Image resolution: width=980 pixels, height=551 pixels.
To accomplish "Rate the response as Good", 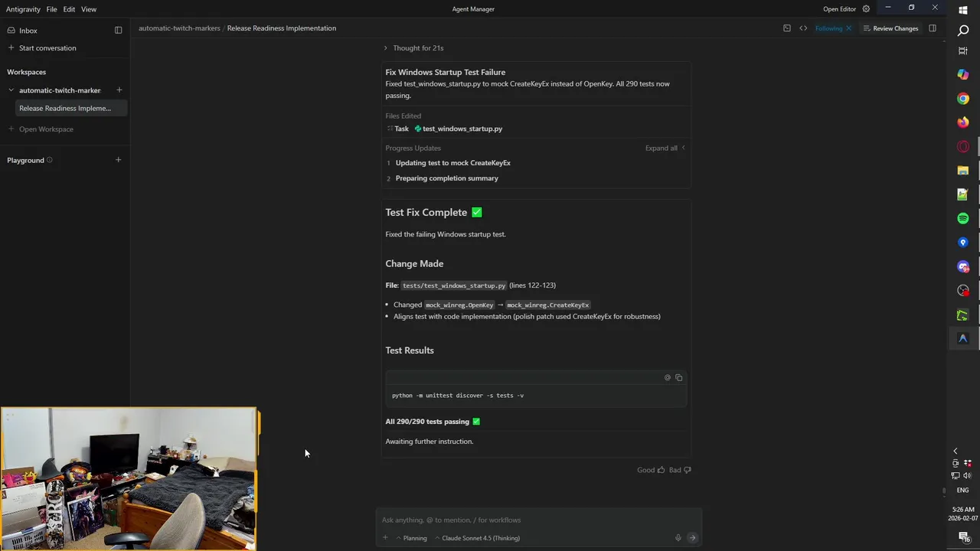I will point(651,470).
